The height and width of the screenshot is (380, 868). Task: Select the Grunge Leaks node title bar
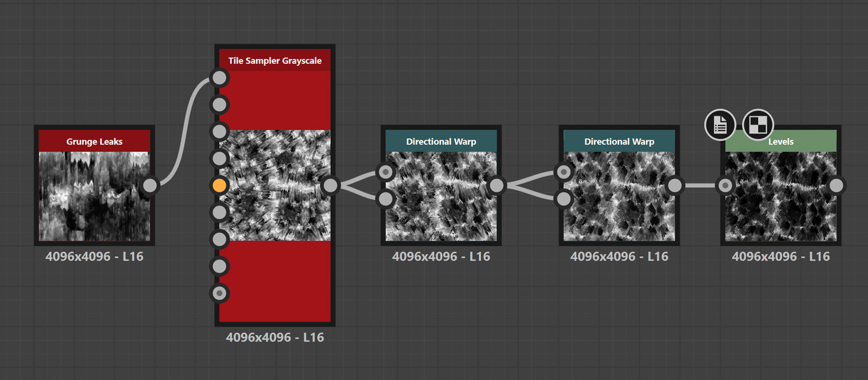coord(94,141)
